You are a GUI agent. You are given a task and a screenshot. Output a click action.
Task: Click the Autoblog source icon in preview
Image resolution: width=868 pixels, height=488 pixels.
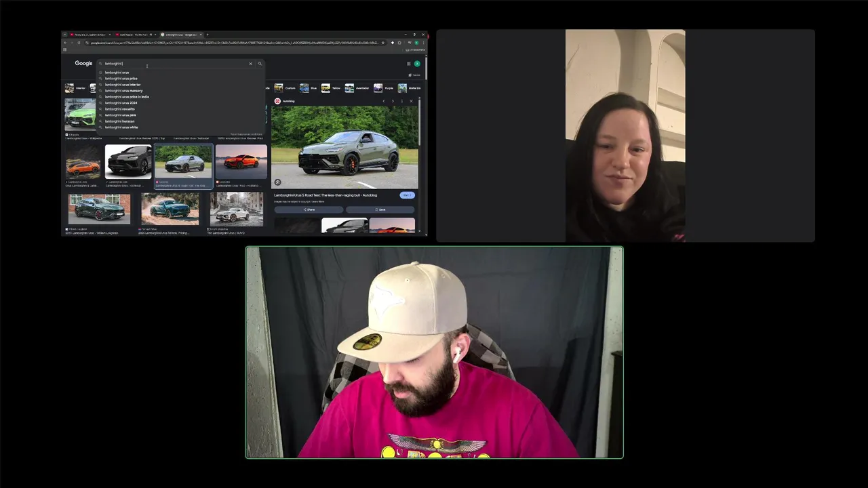point(277,101)
